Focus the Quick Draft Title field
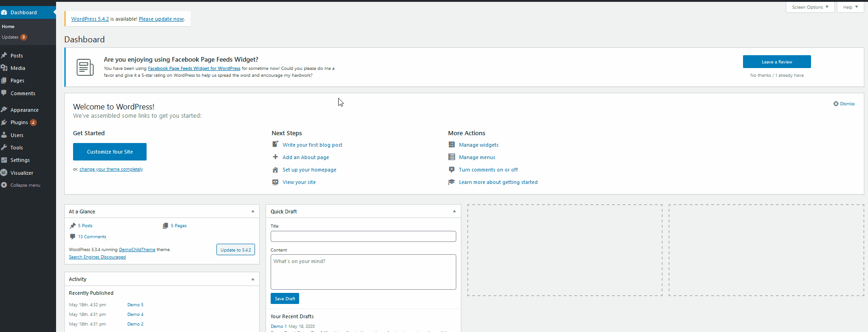This screenshot has width=868, height=332. pyautogui.click(x=363, y=236)
